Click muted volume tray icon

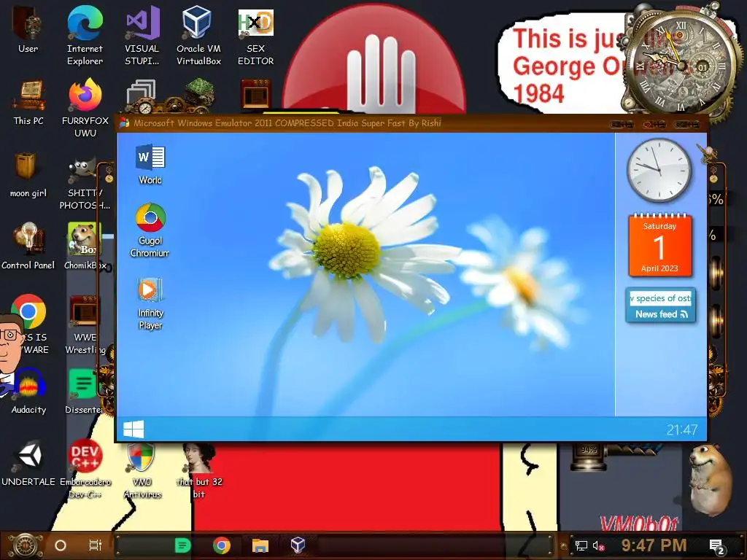click(x=598, y=545)
